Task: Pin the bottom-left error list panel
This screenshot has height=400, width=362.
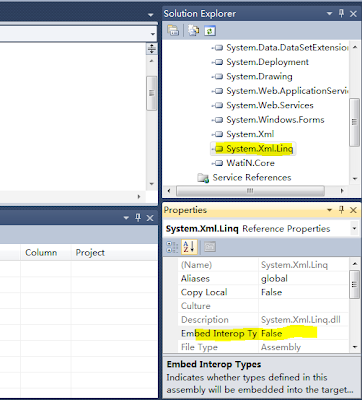Action: coord(138,218)
